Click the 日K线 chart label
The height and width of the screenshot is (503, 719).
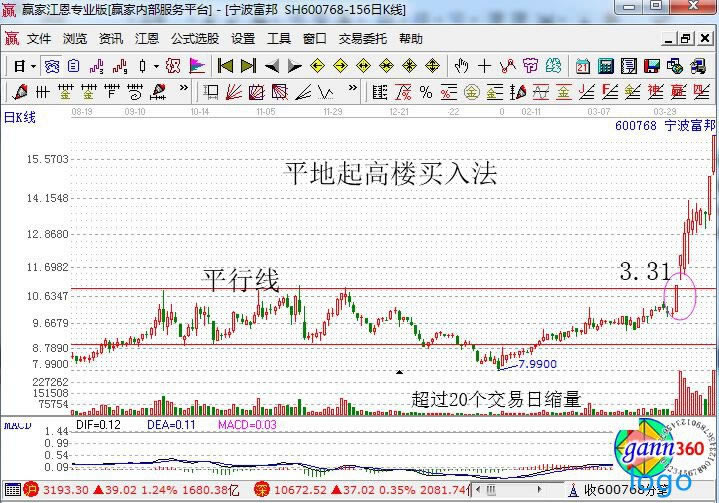click(x=20, y=117)
